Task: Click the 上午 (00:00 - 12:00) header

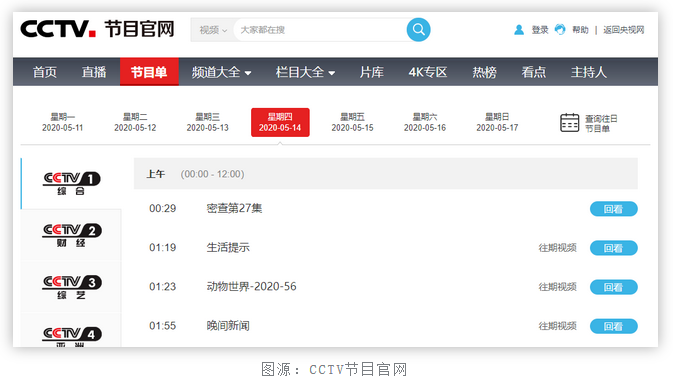Action: tap(385, 173)
